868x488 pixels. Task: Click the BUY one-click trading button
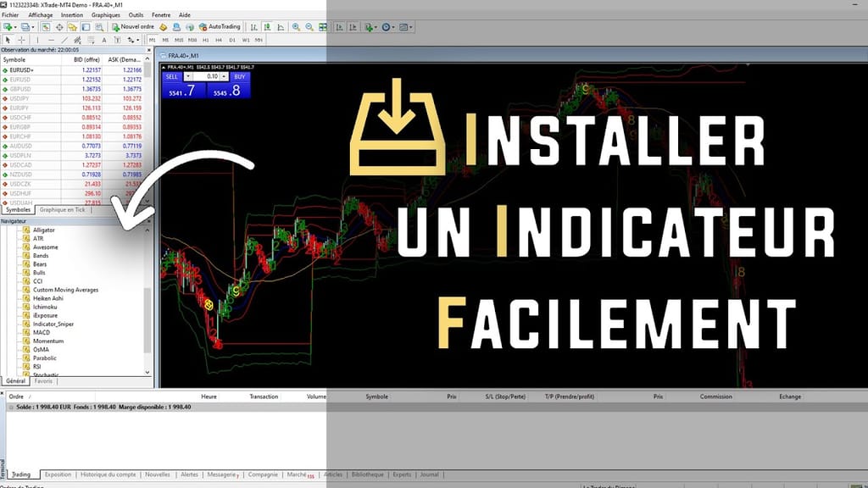point(239,76)
